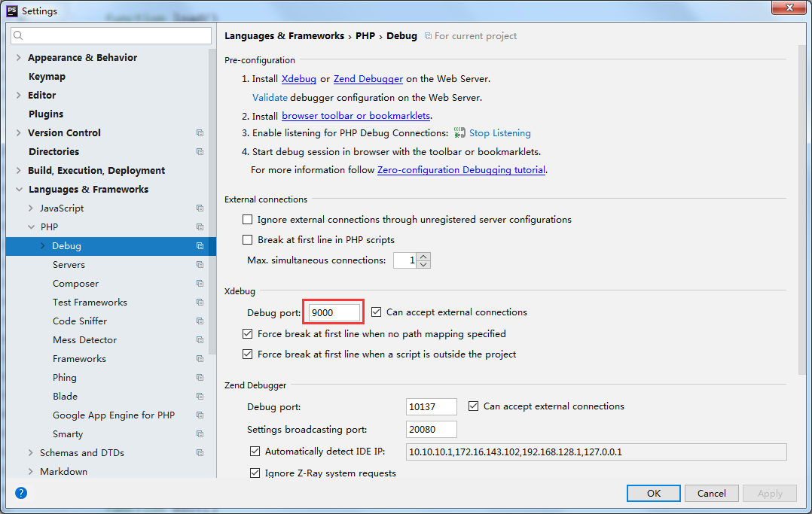Uncheck Ignore Z-Ray system requests
The image size is (812, 514).
tap(255, 473)
